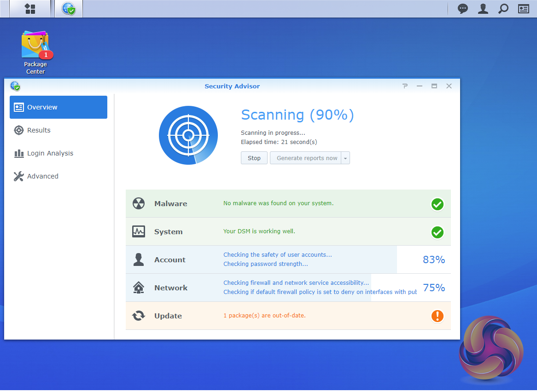Click 'No malware was found on your system.'
The height and width of the screenshot is (392, 537).
[x=279, y=203]
